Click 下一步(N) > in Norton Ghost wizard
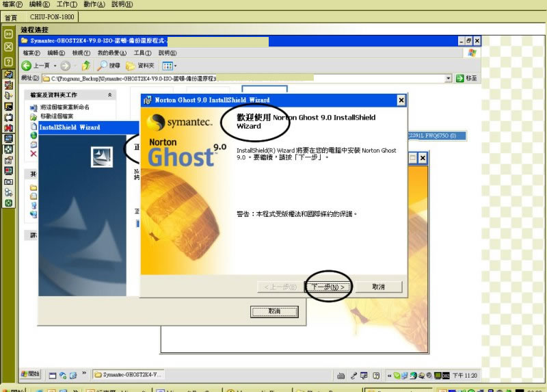The height and width of the screenshot is (392, 547). (328, 287)
